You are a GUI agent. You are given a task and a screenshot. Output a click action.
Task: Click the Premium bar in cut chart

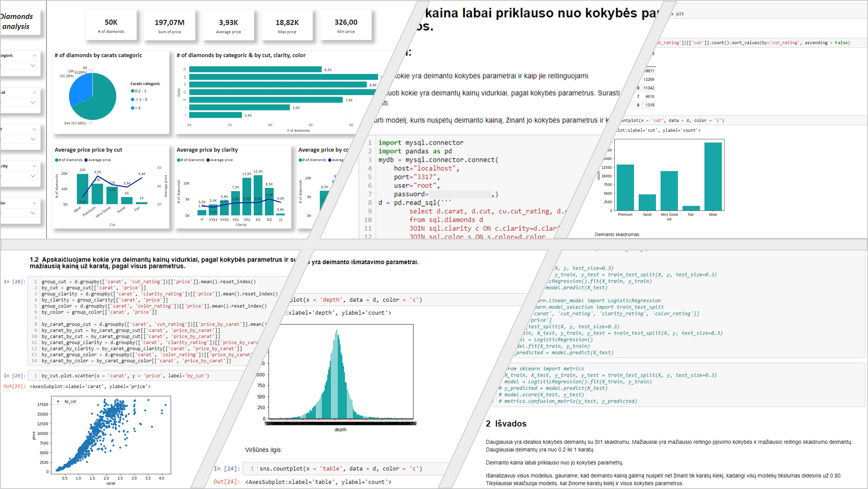[x=97, y=194]
